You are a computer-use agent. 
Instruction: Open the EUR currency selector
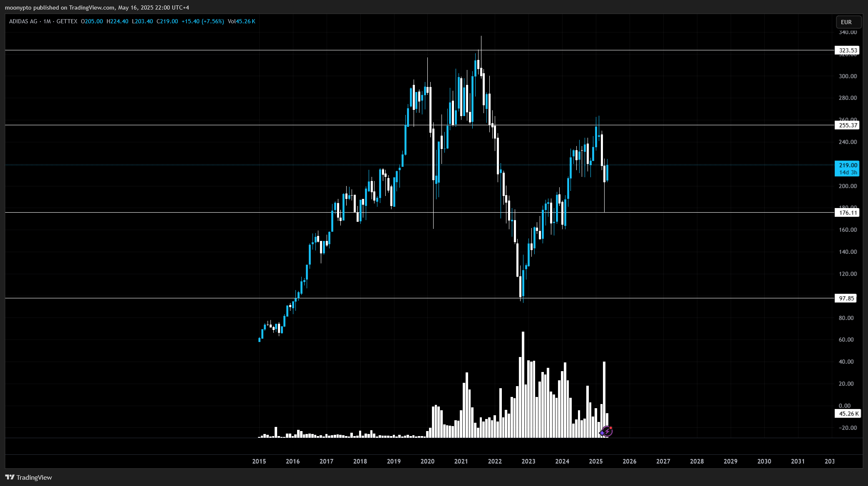848,22
